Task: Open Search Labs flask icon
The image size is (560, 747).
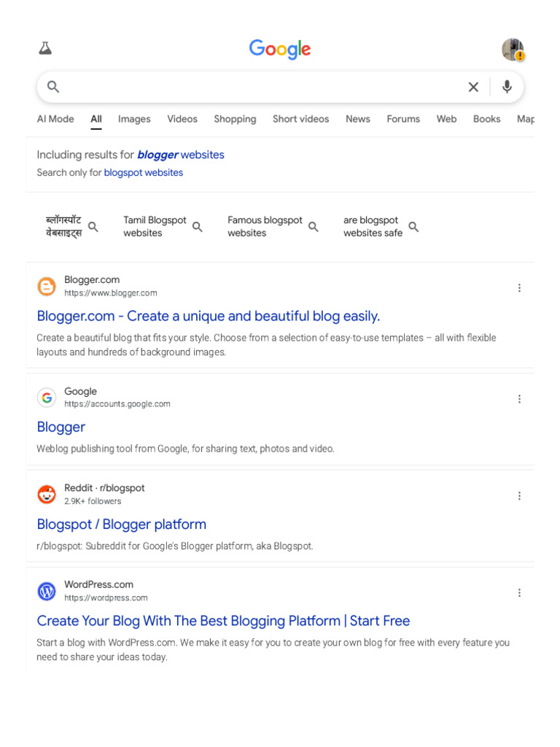Action: (x=45, y=49)
